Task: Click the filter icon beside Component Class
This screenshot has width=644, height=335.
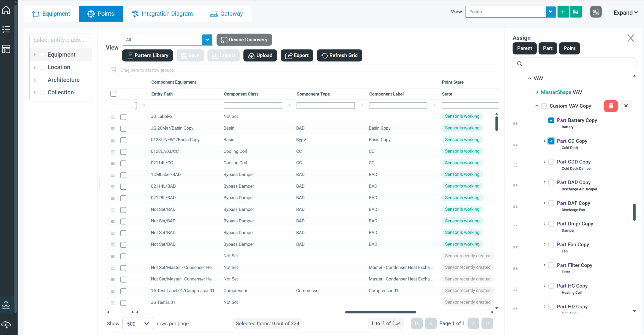Action: pos(289,105)
